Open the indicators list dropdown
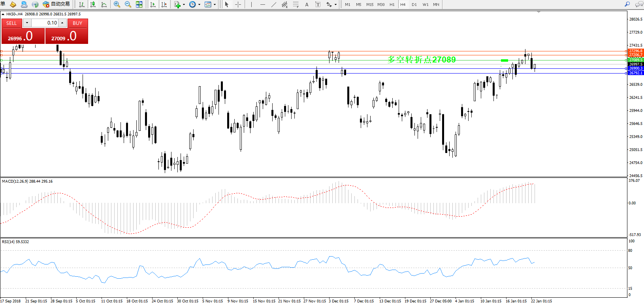Image resolution: width=644 pixels, height=304 pixels. point(184,5)
